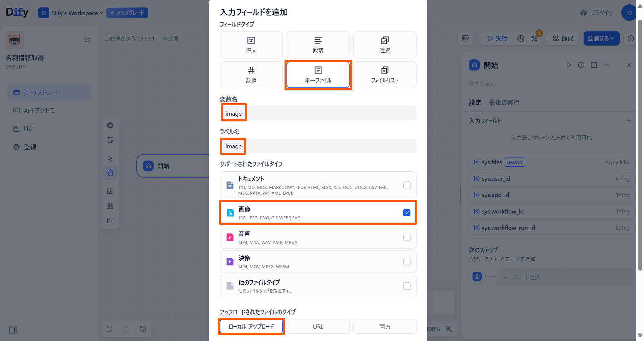Switch to the 最後の実行 tab
Screen dimensions: 644x341
[504, 103]
